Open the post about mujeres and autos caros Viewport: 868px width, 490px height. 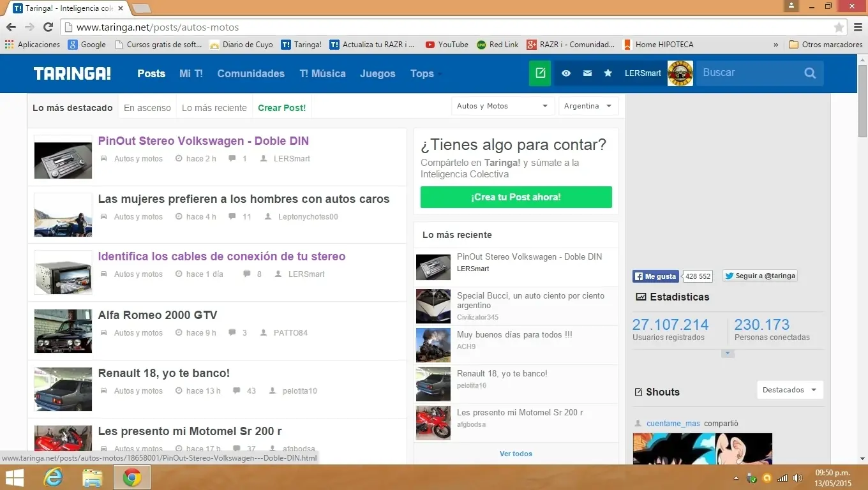[x=244, y=199]
